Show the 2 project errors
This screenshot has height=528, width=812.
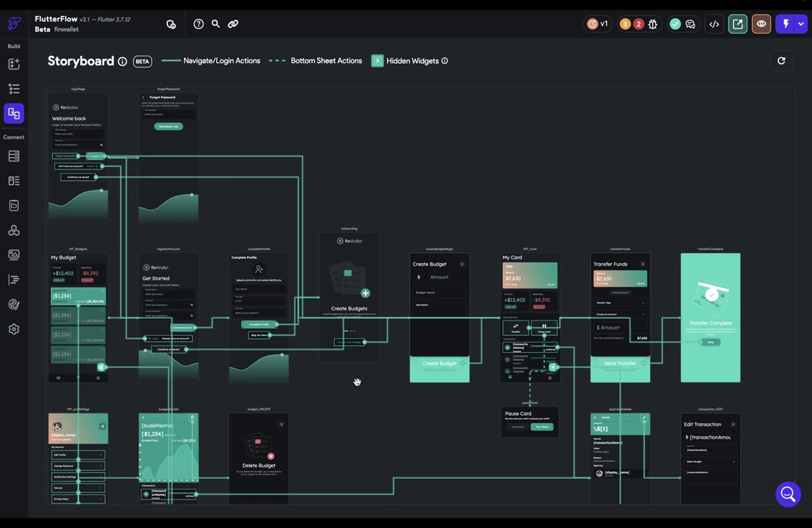pos(638,24)
